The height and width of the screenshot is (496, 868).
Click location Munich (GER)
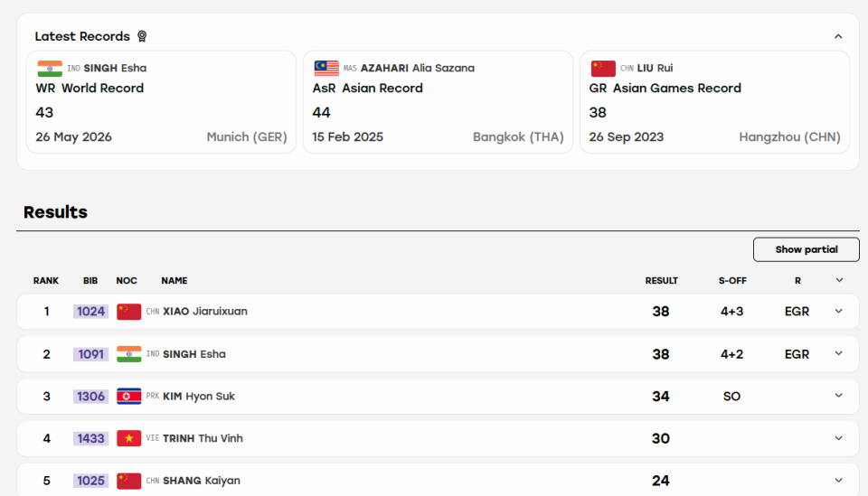click(x=247, y=137)
